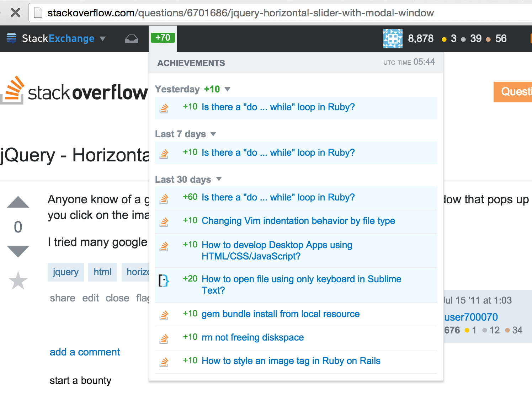Viewport: 532px width, 396px height.
Task: Collapse the Yesterday achievements section
Action: [x=228, y=89]
